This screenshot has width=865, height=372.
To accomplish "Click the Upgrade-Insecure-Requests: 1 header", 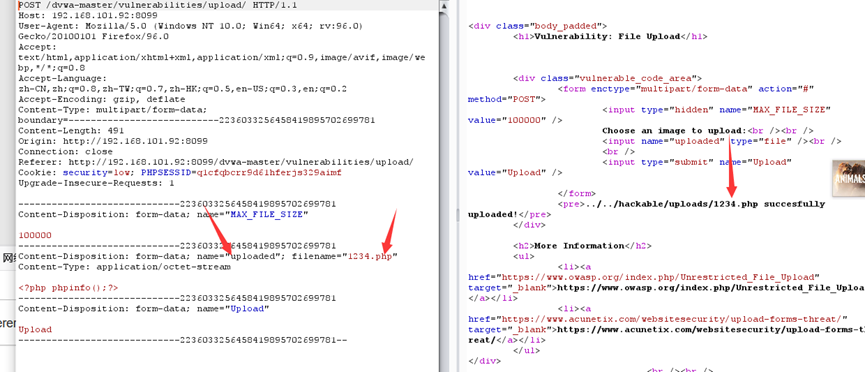I will [x=97, y=183].
